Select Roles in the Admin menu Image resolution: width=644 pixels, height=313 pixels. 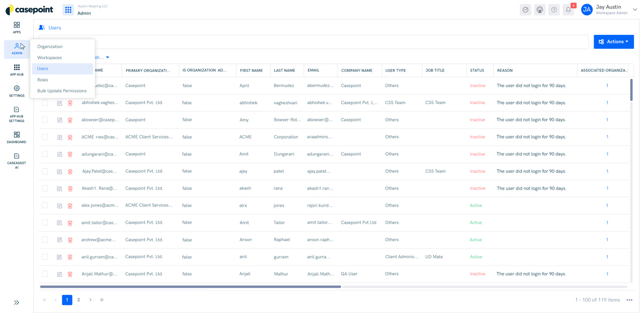pyautogui.click(x=42, y=79)
